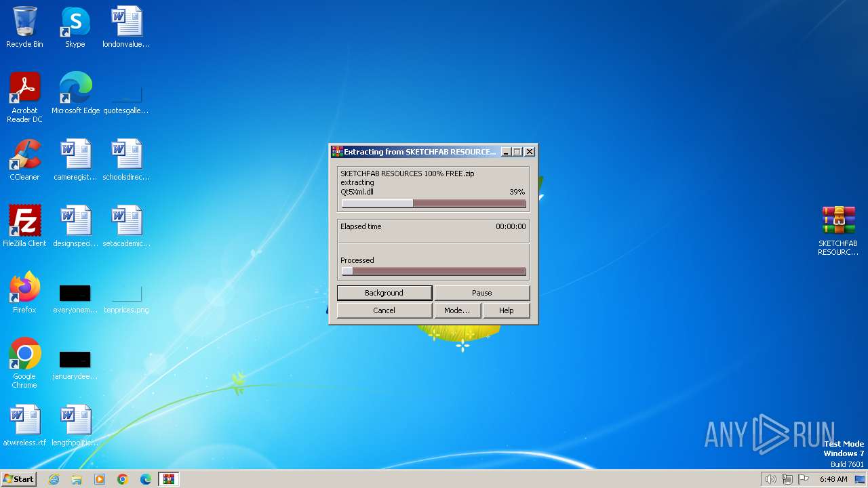The width and height of the screenshot is (868, 488).
Task: Select the londonvalue Word document icon
Action: [126, 27]
